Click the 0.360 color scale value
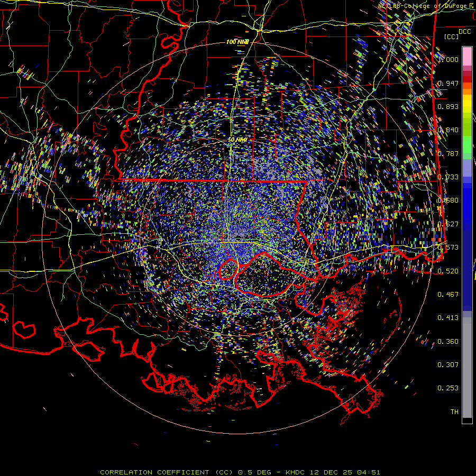The image size is (476, 476). [448, 342]
